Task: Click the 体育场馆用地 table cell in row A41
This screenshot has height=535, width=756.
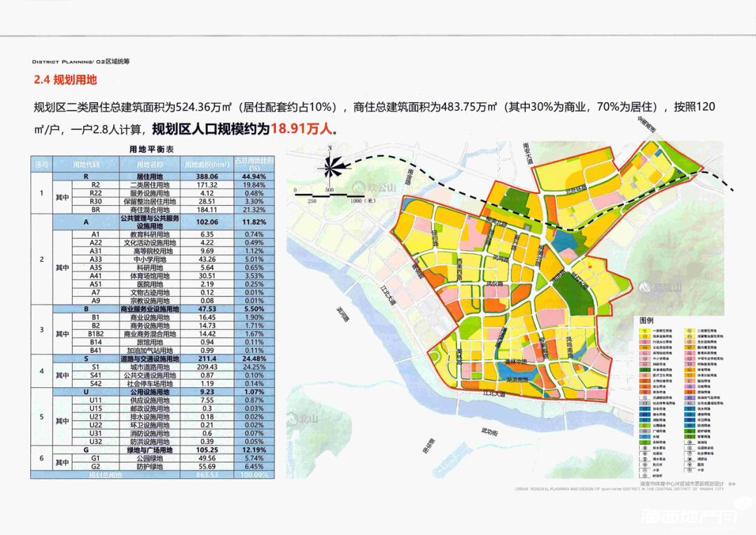Action: coord(150,276)
